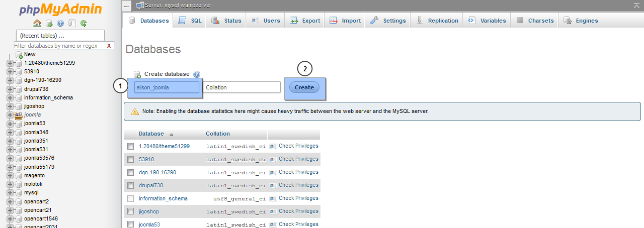The width and height of the screenshot is (644, 228).
Task: Open the Engines tab
Action: click(581, 21)
